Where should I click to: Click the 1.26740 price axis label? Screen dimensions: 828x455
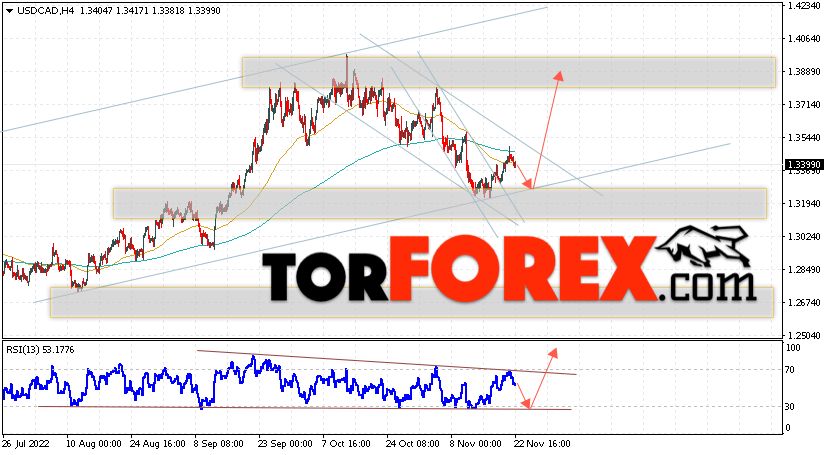tap(803, 302)
